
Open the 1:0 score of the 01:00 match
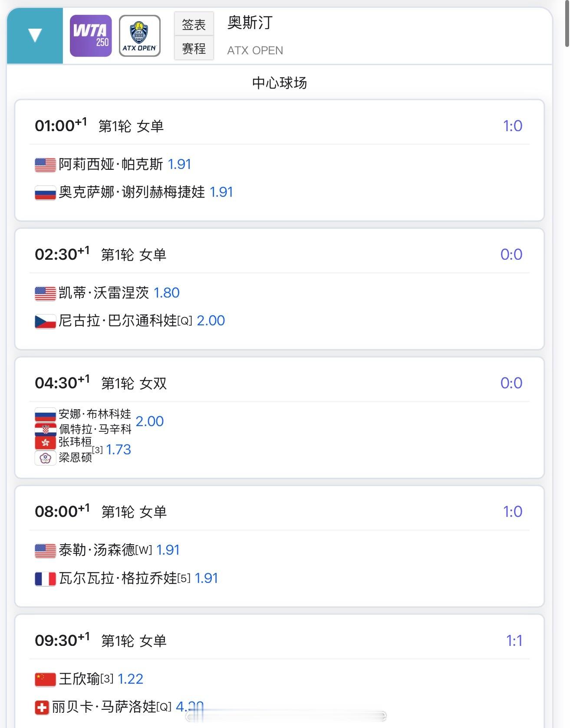click(512, 126)
